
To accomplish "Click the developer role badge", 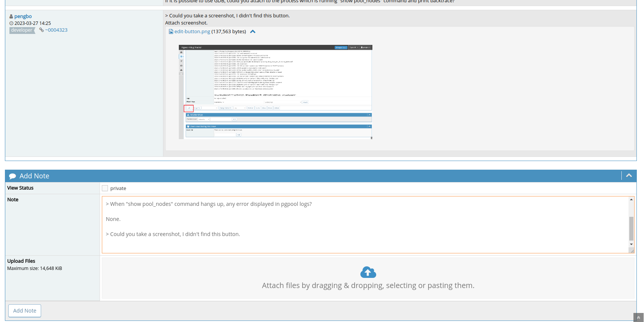I will 22,30.
